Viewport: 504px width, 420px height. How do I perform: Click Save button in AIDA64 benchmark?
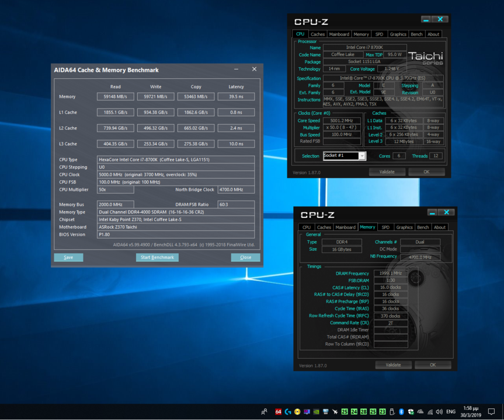click(68, 257)
